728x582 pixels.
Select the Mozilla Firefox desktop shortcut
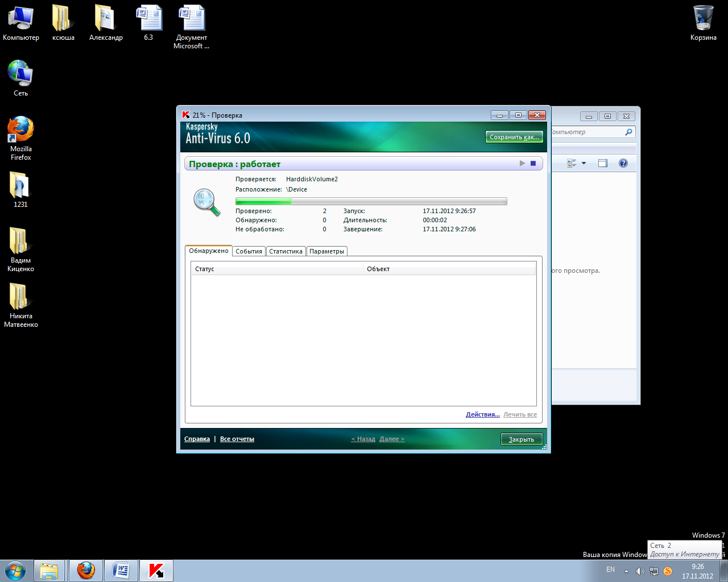point(20,138)
